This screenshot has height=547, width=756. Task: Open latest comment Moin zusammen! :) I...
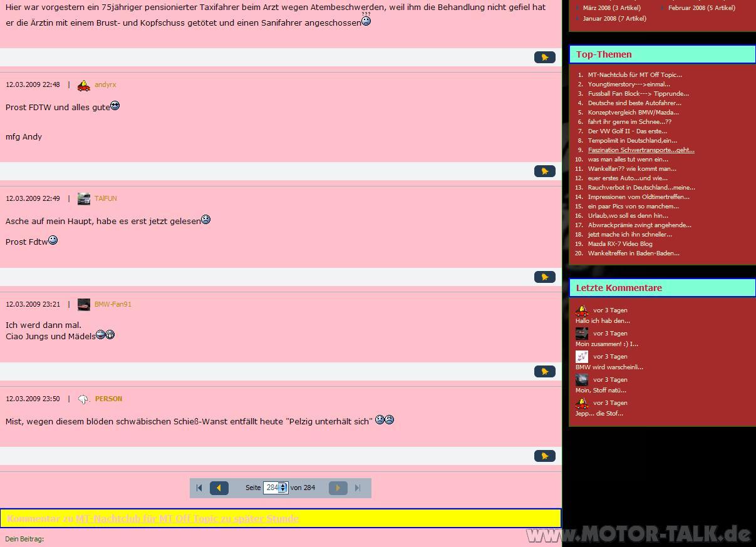[x=607, y=344]
